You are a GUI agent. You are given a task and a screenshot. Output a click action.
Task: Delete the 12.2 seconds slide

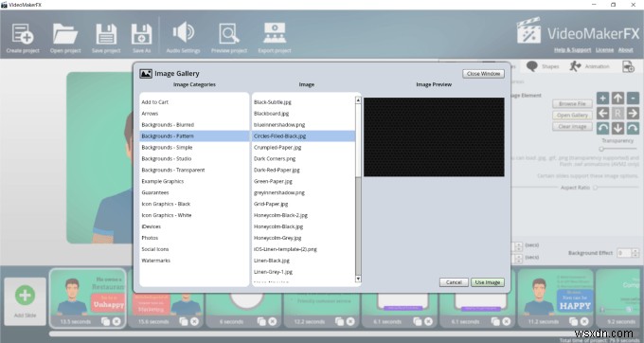[x=350, y=321]
